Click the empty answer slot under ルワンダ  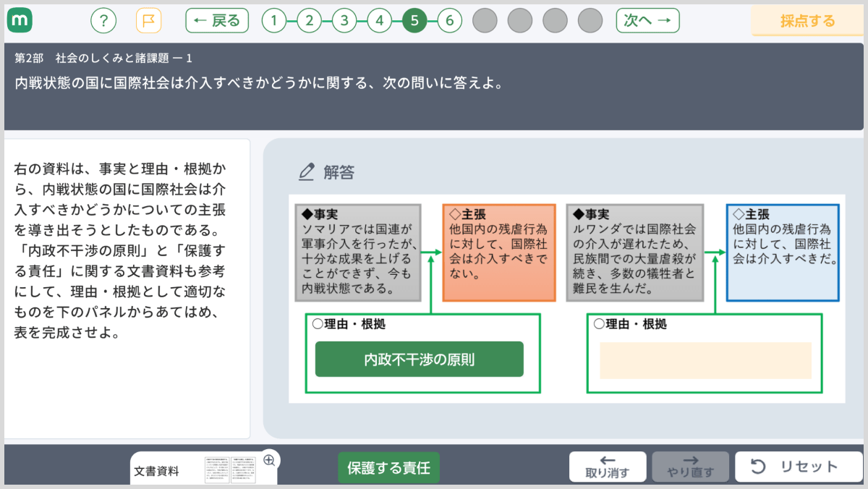point(705,360)
